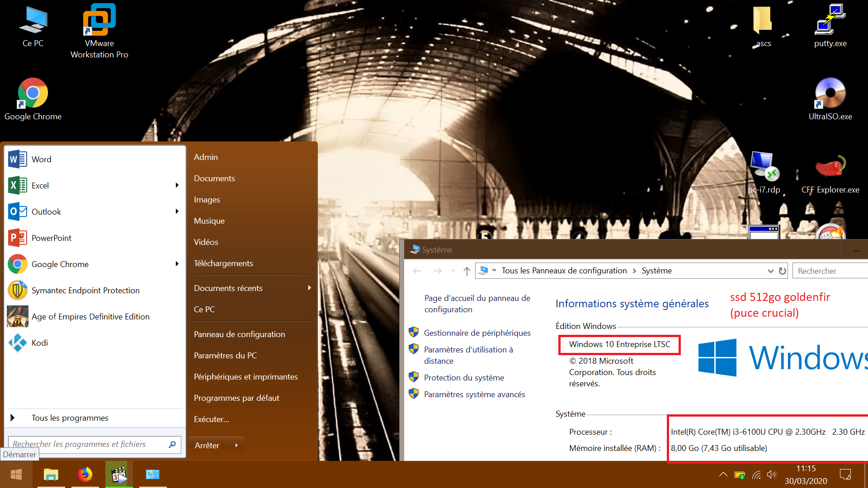Open the address bar history dropdown
The height and width of the screenshot is (488, 868).
[770, 271]
